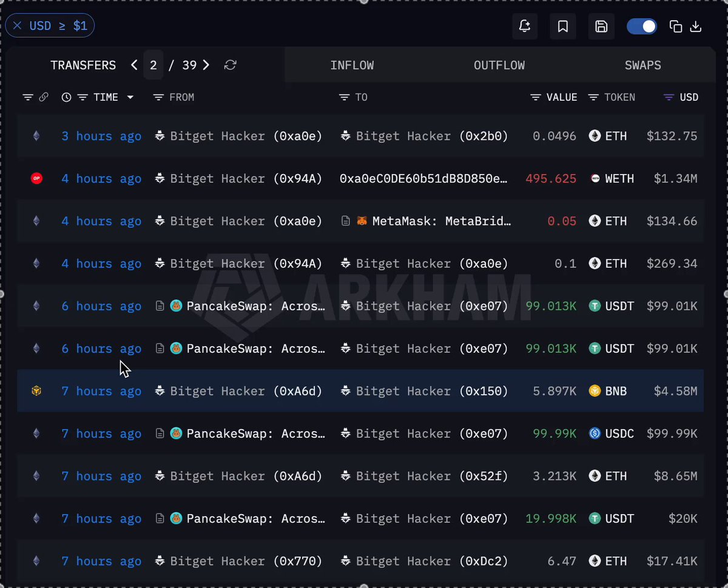
Task: Open address 0xa0eC0DE60b51dB8D850e...
Action: (423, 178)
